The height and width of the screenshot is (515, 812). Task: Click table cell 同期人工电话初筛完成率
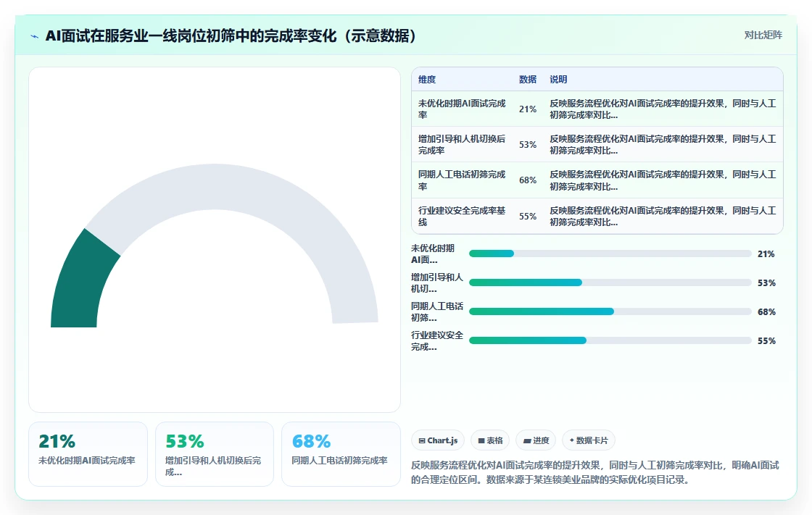coord(462,180)
